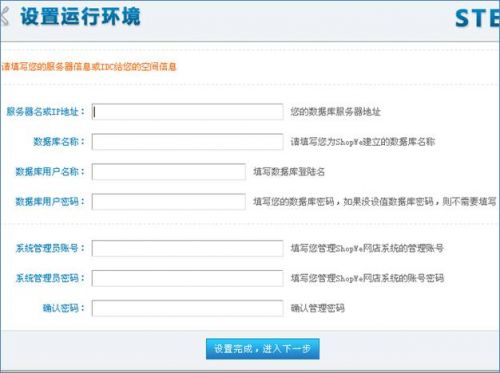Click the hint 请填写您为ShopYe建立的数据库名称
The height and width of the screenshot is (373, 500).
tap(363, 142)
